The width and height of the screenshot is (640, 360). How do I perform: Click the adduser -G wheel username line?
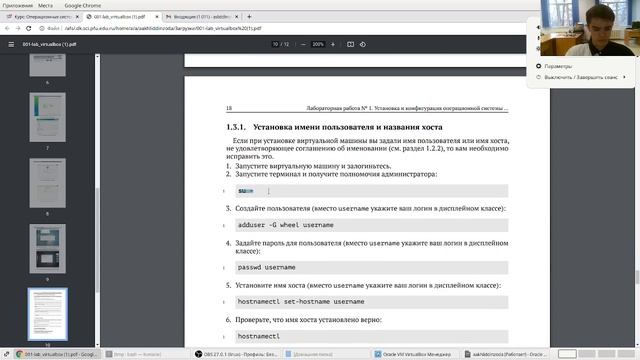pos(371,225)
